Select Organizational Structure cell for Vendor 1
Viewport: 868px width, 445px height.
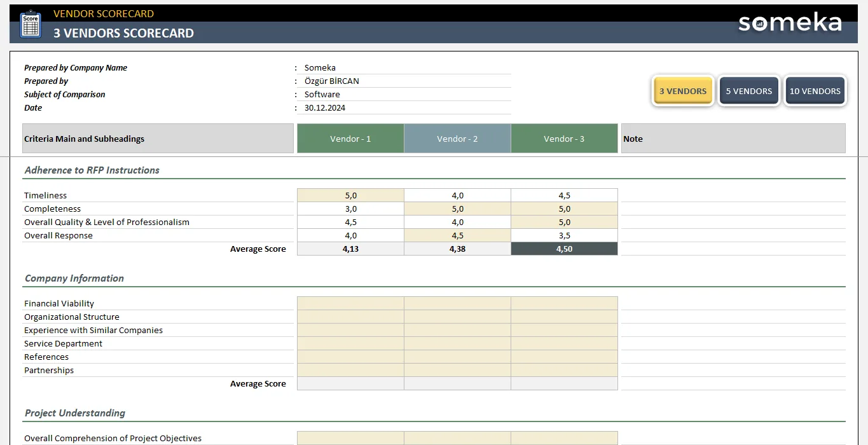pyautogui.click(x=350, y=317)
